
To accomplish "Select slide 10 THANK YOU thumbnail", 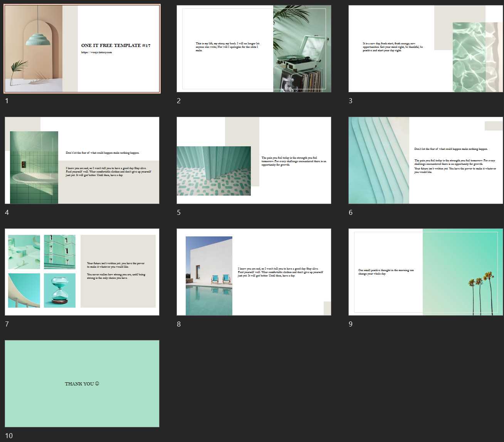I will pos(82,384).
